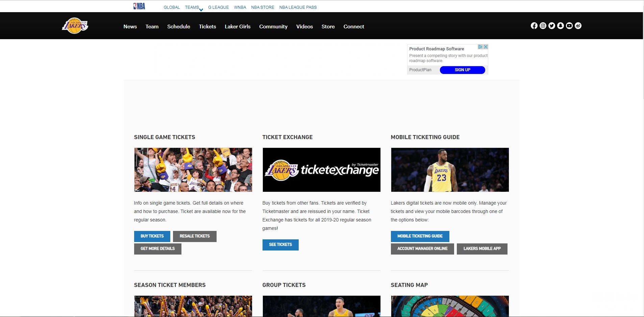Open the Lakers Snapchat icon
The height and width of the screenshot is (317, 644).
(560, 26)
